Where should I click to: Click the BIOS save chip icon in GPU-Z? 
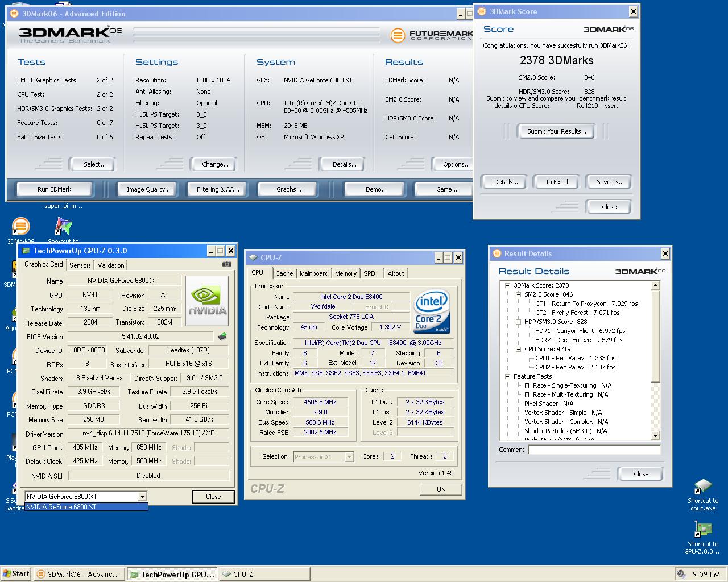click(222, 336)
